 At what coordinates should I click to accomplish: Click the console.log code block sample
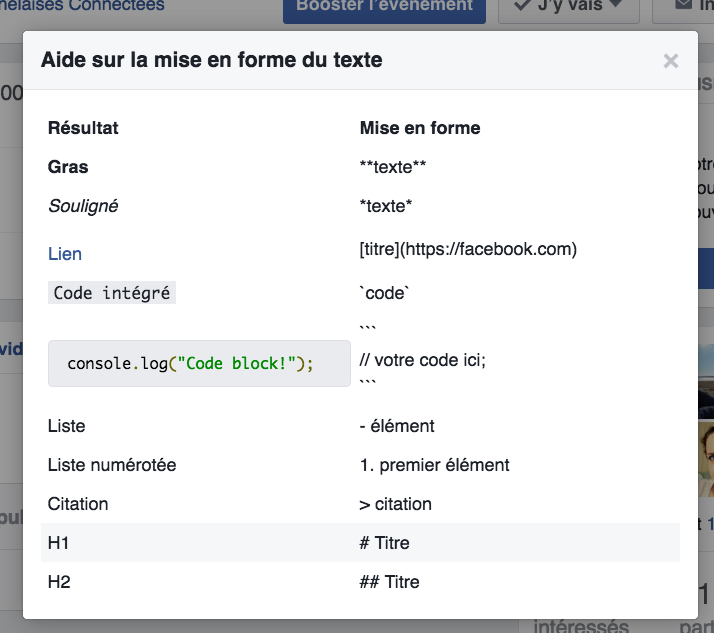click(x=199, y=363)
